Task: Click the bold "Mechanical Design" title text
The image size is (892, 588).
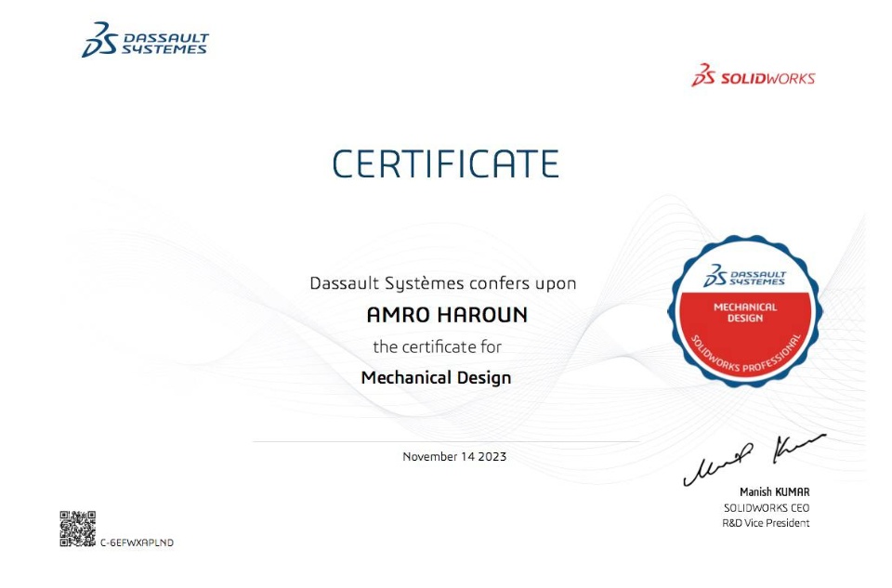Action: click(436, 378)
